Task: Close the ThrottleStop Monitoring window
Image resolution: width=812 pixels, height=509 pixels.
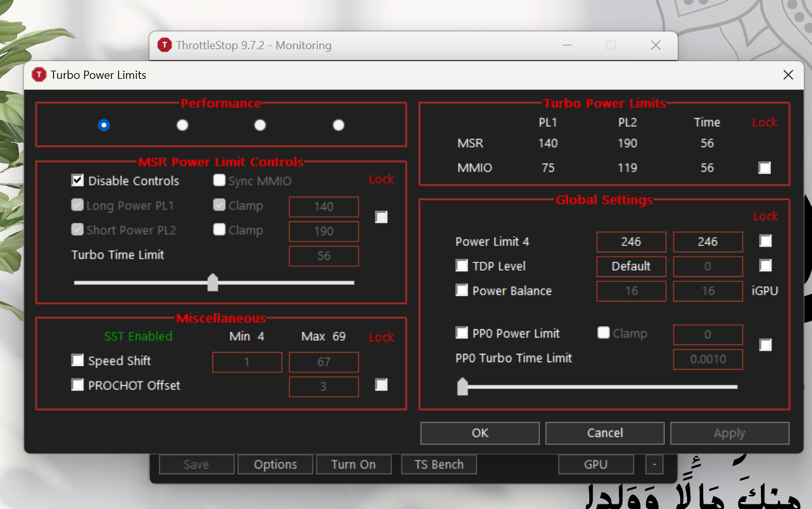Action: coord(656,45)
